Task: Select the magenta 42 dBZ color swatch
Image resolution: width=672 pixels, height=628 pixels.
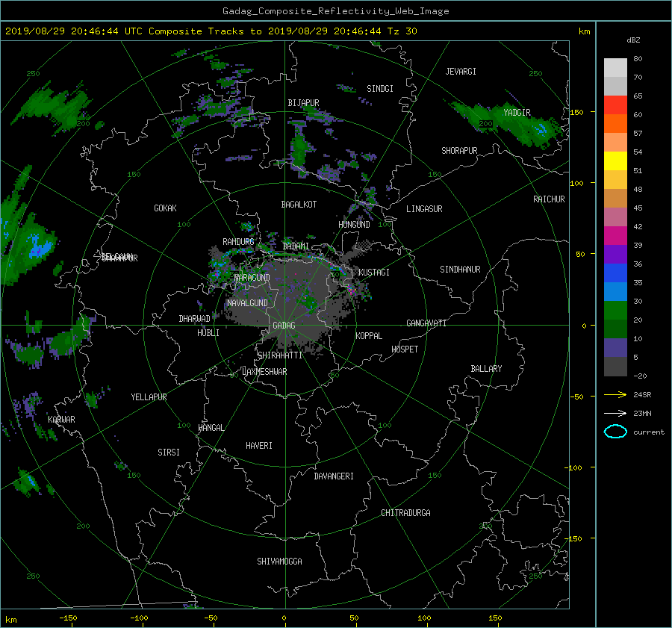Action: (x=615, y=236)
